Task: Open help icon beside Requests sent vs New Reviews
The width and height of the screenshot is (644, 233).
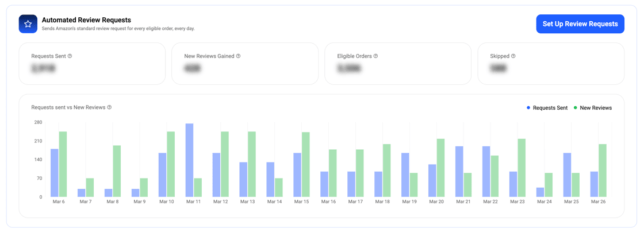Action: click(109, 107)
